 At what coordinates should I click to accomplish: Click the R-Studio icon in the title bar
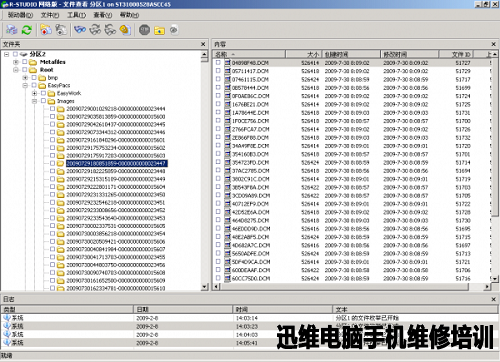pyautogui.click(x=5, y=4)
